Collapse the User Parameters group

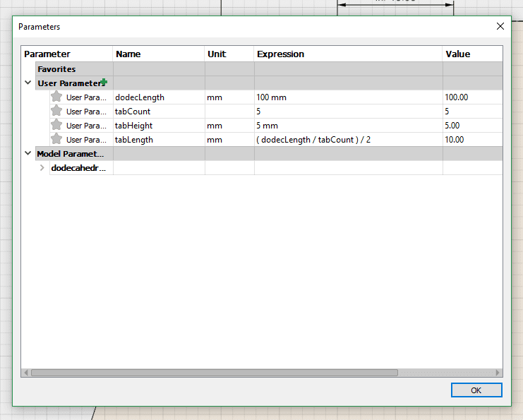(x=28, y=83)
